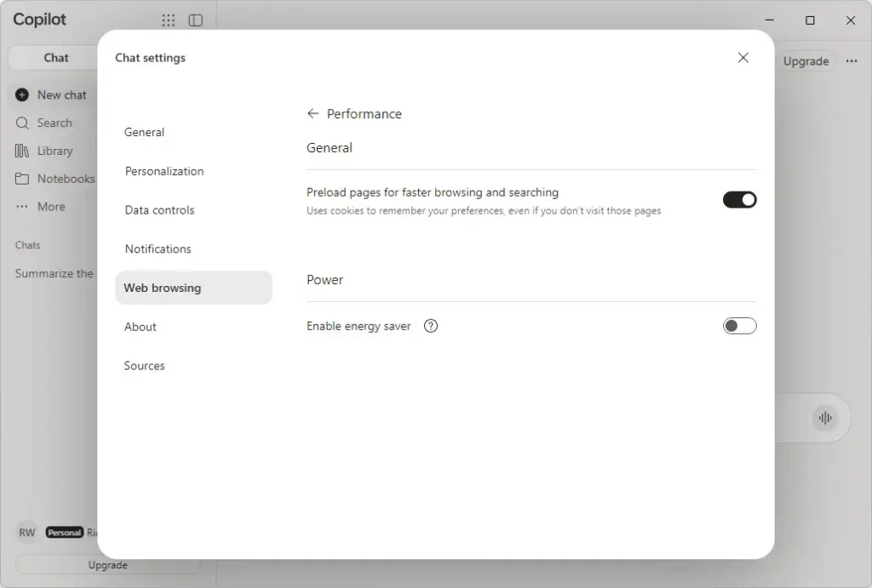
Task: Click the back arrow beside Performance
Action: tap(313, 113)
